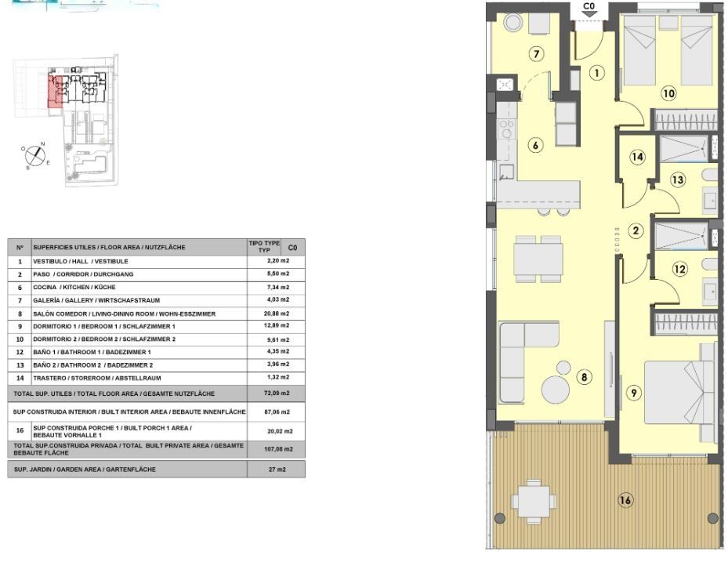Click 'SUP CONSTRUIDA PORCHE 1 / BUILT PORCH 1' row

[156, 431]
